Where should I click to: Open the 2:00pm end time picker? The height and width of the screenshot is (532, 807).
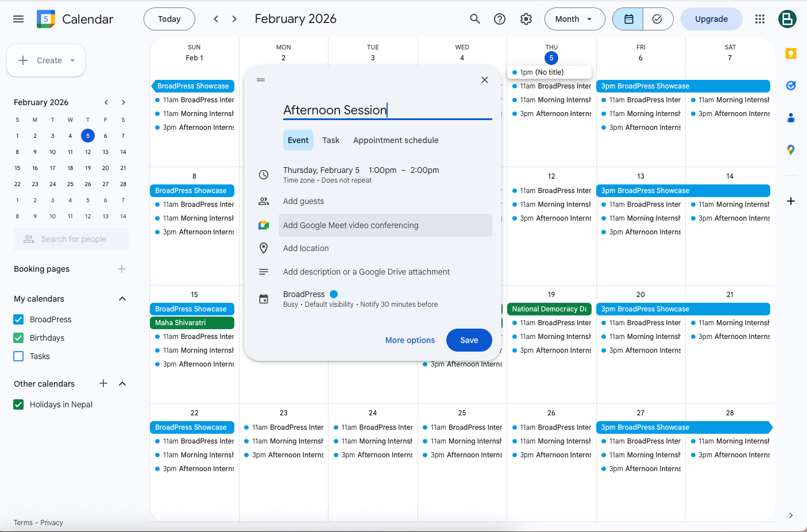425,170
